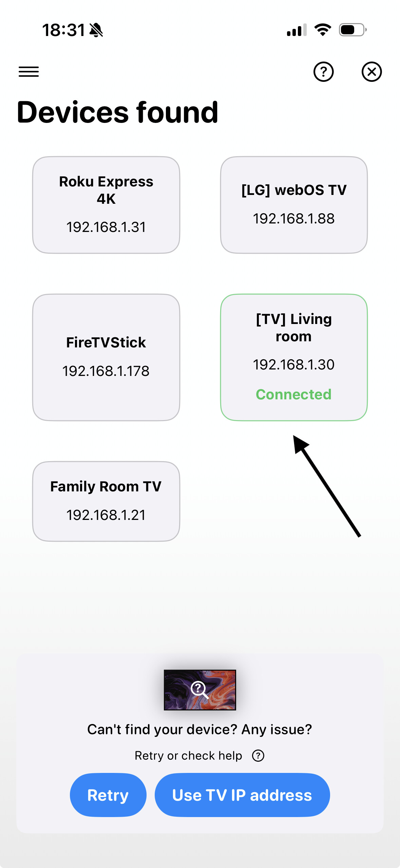This screenshot has width=400, height=868.
Task: Tap the Wi-Fi status icon
Action: pyautogui.click(x=323, y=30)
